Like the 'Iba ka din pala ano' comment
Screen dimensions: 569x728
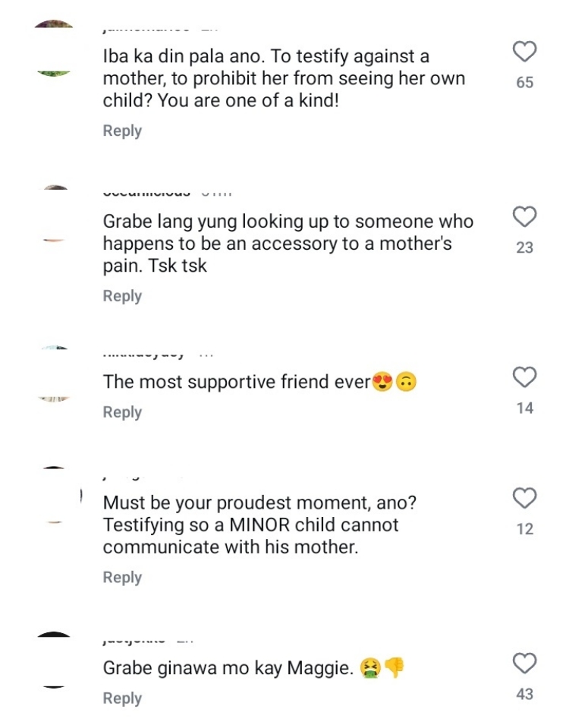525,52
